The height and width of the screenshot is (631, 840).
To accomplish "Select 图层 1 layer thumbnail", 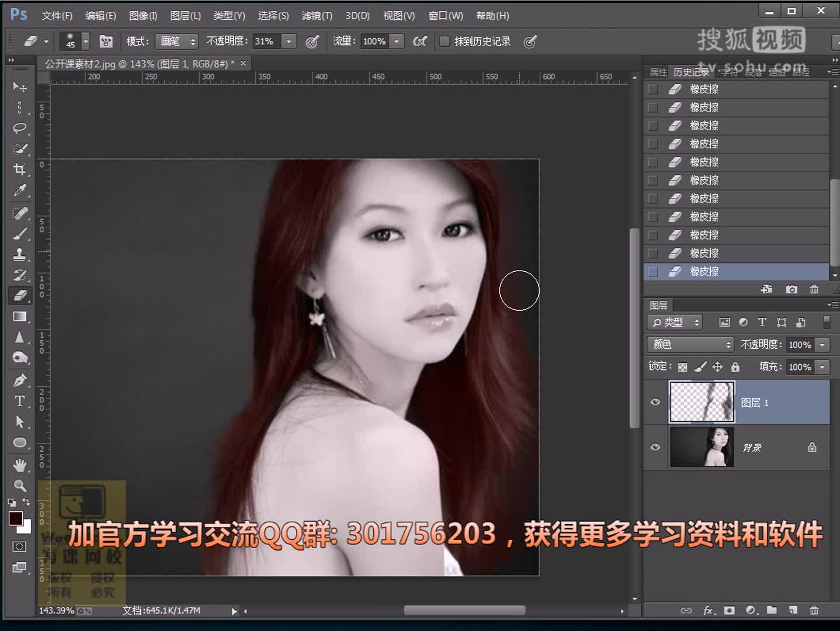I will 702,402.
